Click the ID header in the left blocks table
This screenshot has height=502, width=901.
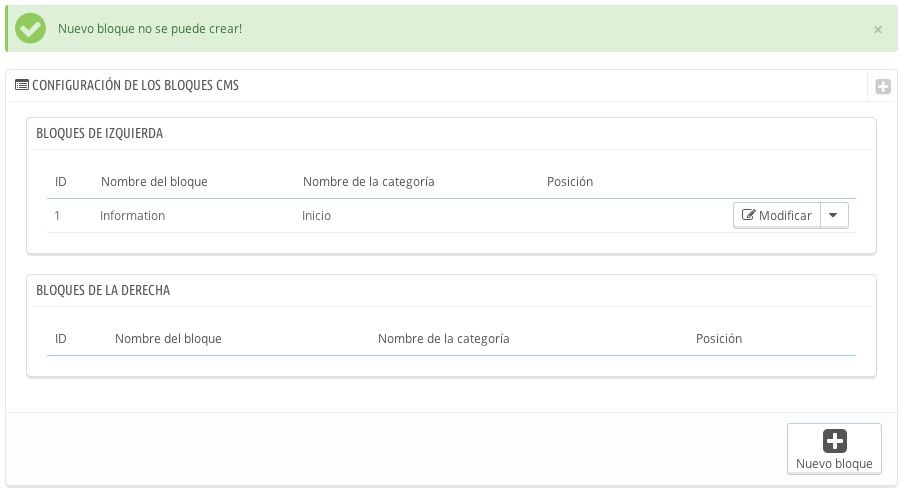tap(60, 182)
